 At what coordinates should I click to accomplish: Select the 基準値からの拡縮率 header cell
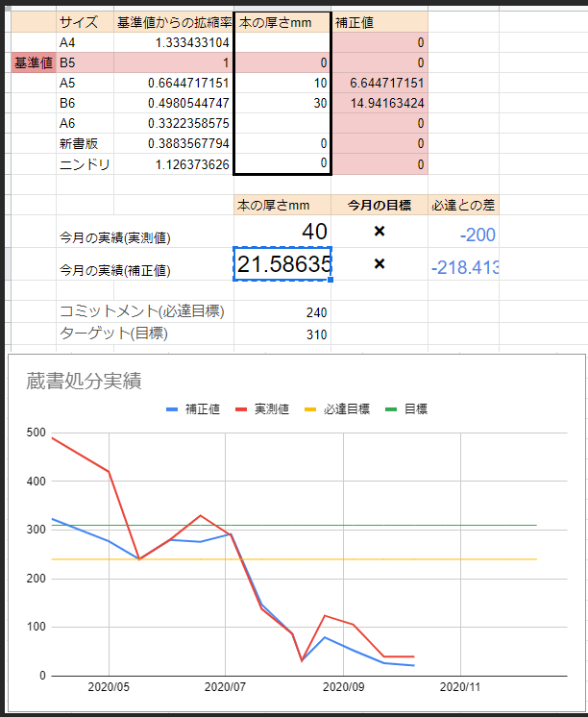click(x=174, y=22)
